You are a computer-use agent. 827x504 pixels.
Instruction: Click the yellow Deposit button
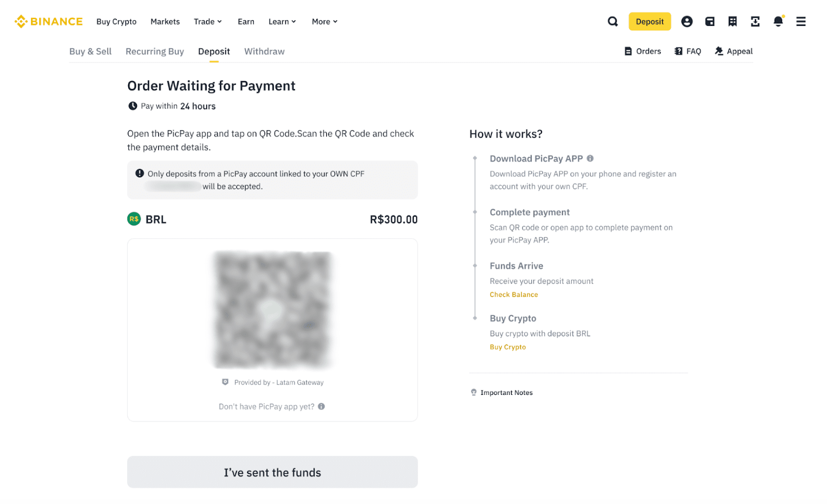click(x=649, y=22)
